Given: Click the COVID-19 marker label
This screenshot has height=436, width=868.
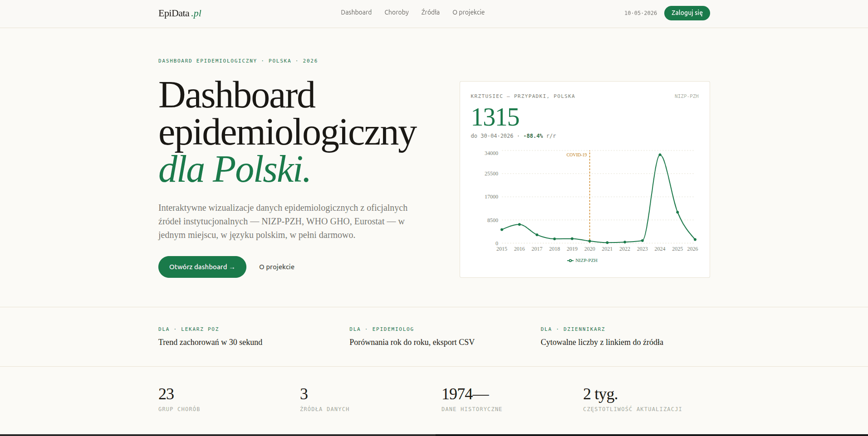Looking at the screenshot, I should point(576,155).
